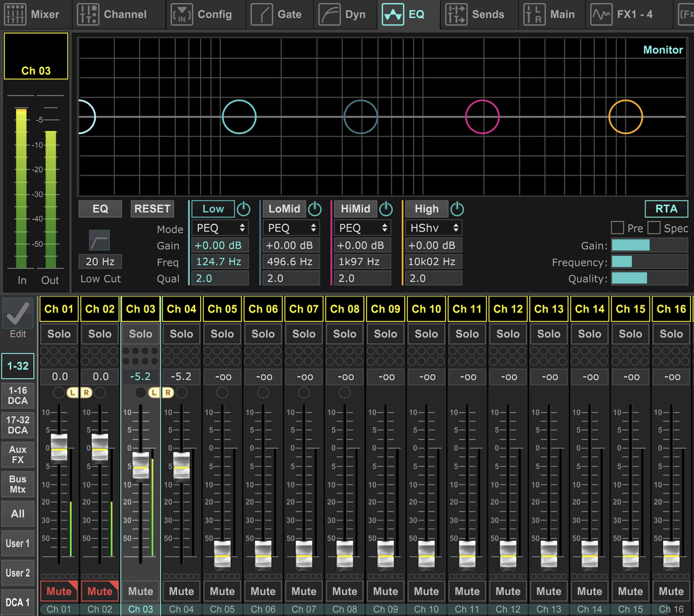
Task: Click the Ch 03 fader handle
Action: [x=141, y=465]
